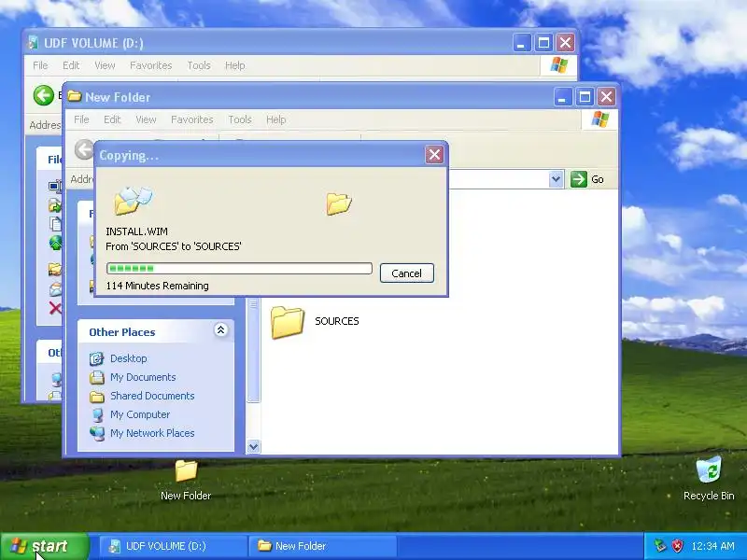Click the red X delete icon in UDF sidebar
747x560 pixels.
tap(55, 309)
